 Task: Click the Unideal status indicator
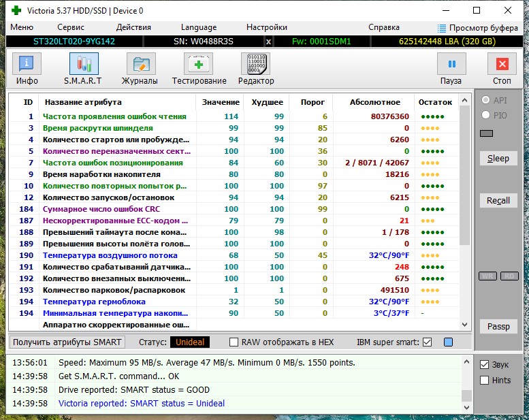click(190, 342)
